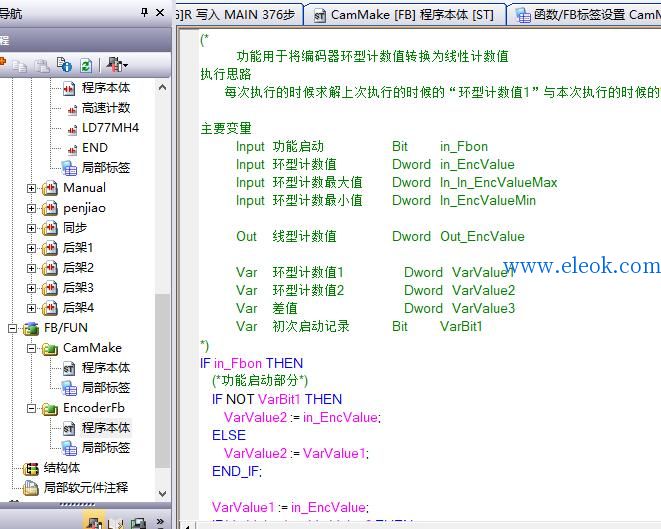Collapse the CamMake folder node
This screenshot has width=661, height=529.
click(x=31, y=348)
